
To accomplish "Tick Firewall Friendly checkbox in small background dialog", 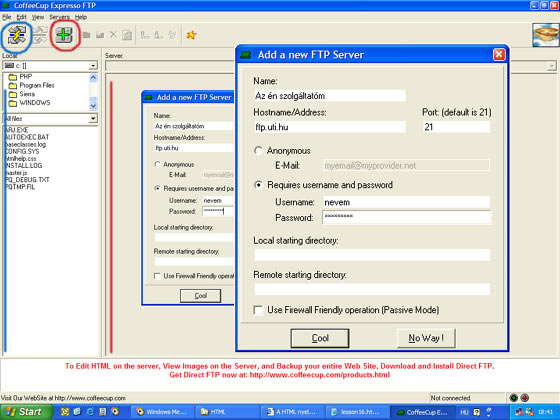I will click(157, 276).
